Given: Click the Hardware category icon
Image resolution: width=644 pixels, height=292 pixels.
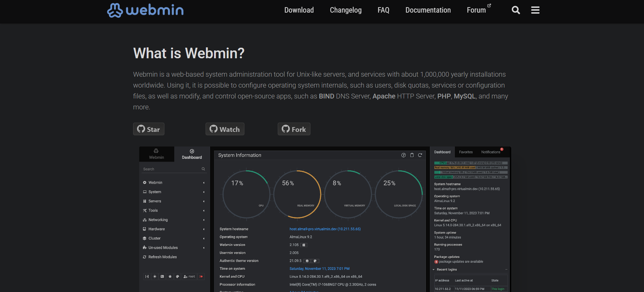Looking at the screenshot, I should click(145, 229).
